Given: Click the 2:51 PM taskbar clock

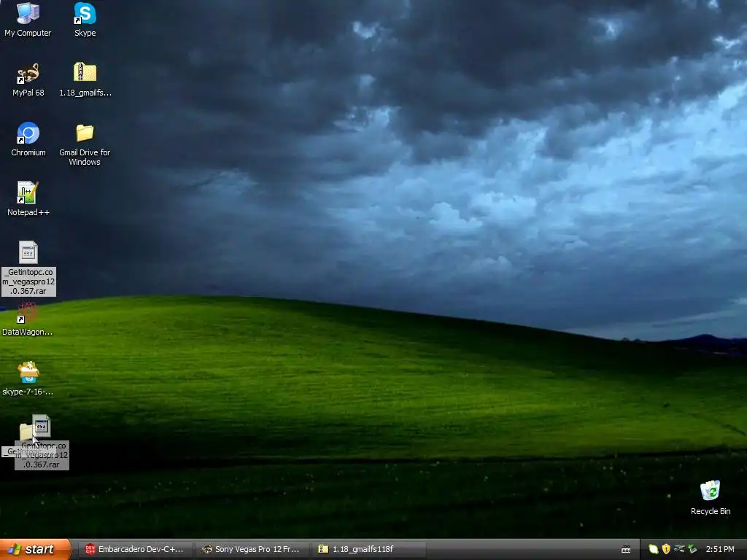Looking at the screenshot, I should (720, 549).
